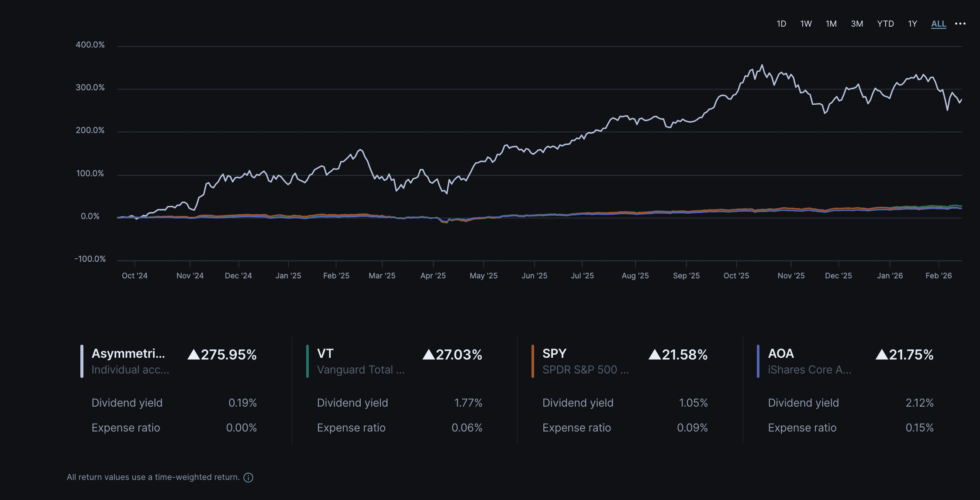980x500 pixels.
Task: Click the SPY legend color indicator
Action: point(533,360)
